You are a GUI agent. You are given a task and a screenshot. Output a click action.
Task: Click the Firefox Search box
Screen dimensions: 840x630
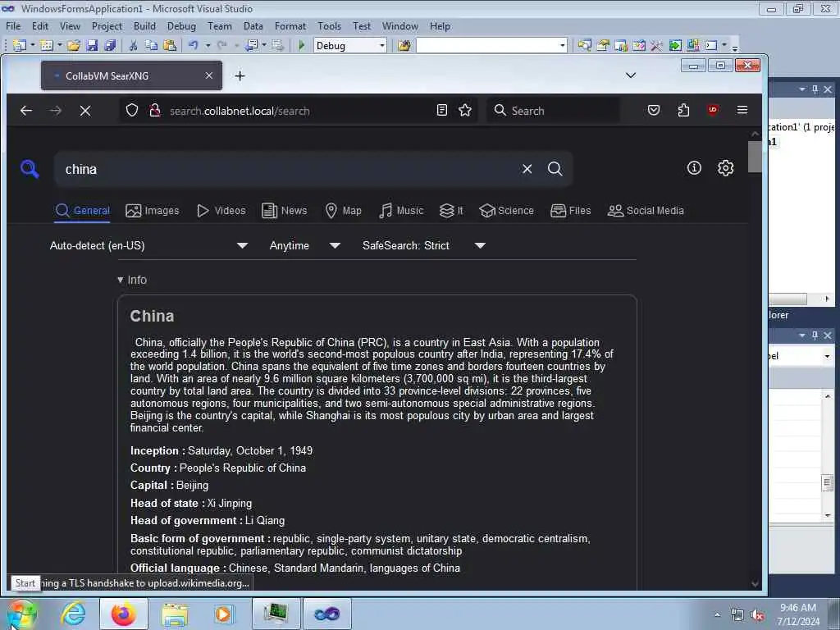click(553, 111)
